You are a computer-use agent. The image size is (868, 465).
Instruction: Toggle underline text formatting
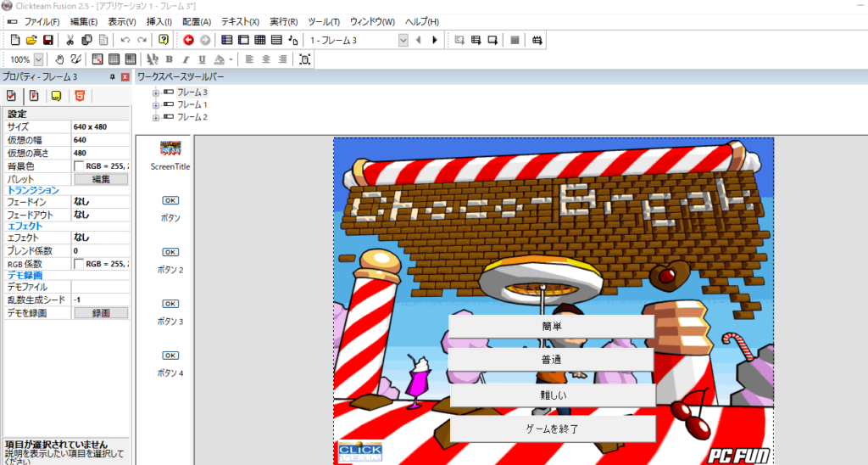[202, 59]
